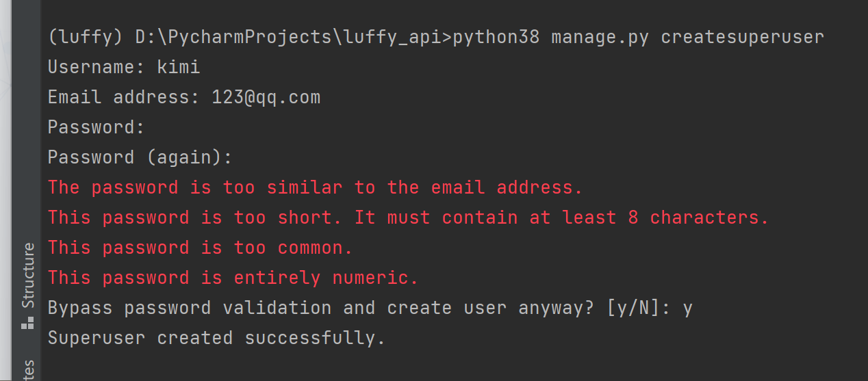
Task: Open the Structure side tab label
Action: [x=28, y=275]
